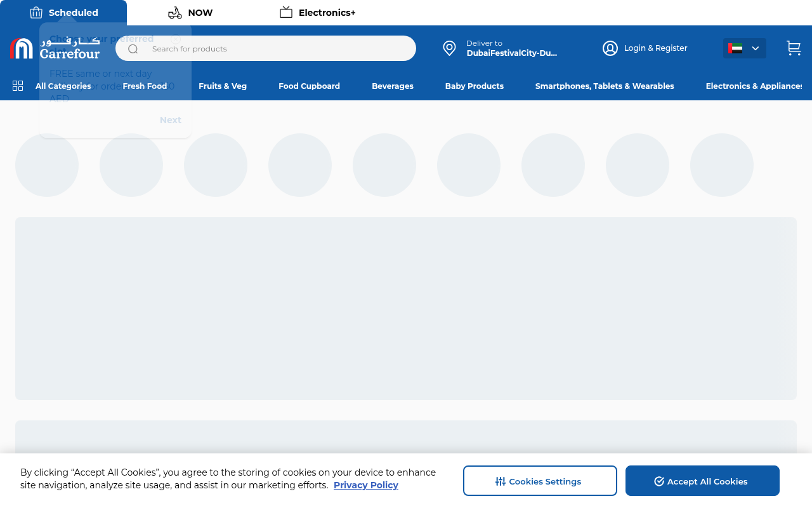Screen dimensions: 812x508
Task: Go to Fresh Food category
Action: (145, 86)
